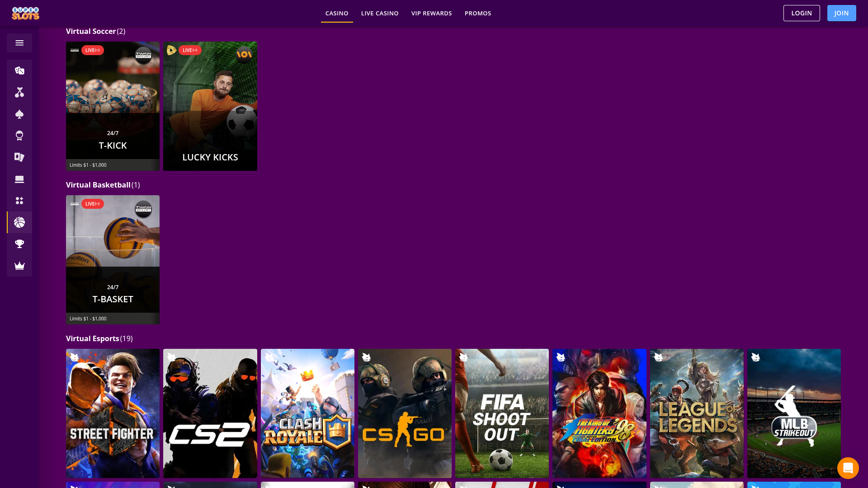Click the spade table games icon
Image resolution: width=868 pixels, height=488 pixels.
(x=19, y=114)
